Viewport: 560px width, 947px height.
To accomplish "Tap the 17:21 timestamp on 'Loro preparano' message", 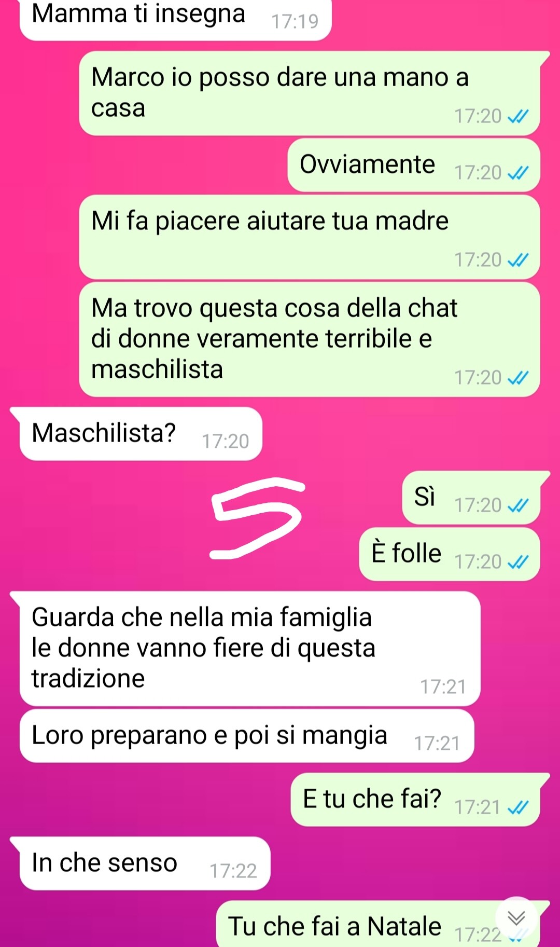I will click(437, 744).
